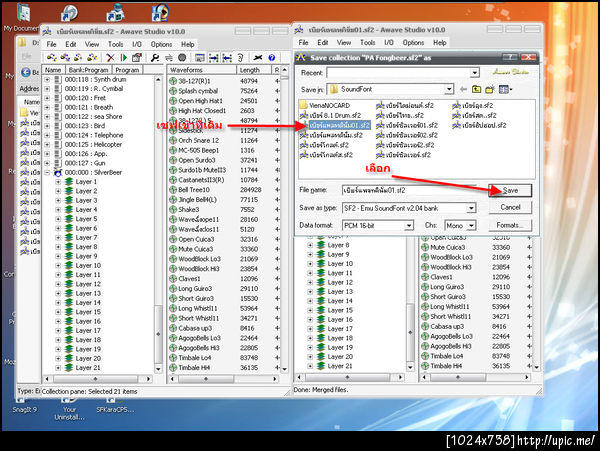The image size is (600, 451).
Task: Open Edit menu in right Awave window
Action: pos(323,43)
